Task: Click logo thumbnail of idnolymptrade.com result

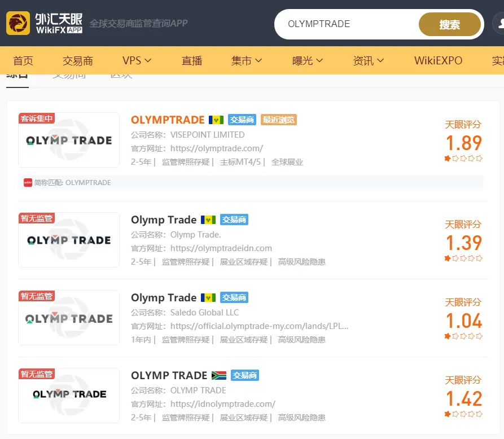Action: click(x=69, y=396)
